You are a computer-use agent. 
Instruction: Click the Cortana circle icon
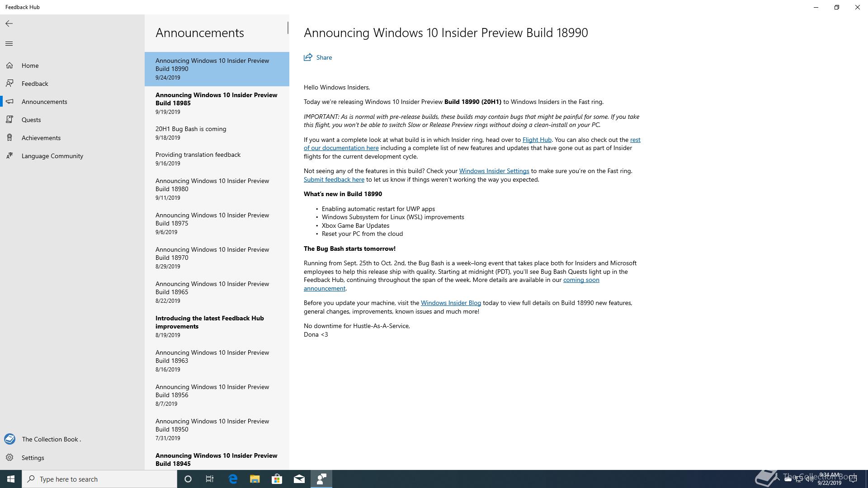pos(188,479)
